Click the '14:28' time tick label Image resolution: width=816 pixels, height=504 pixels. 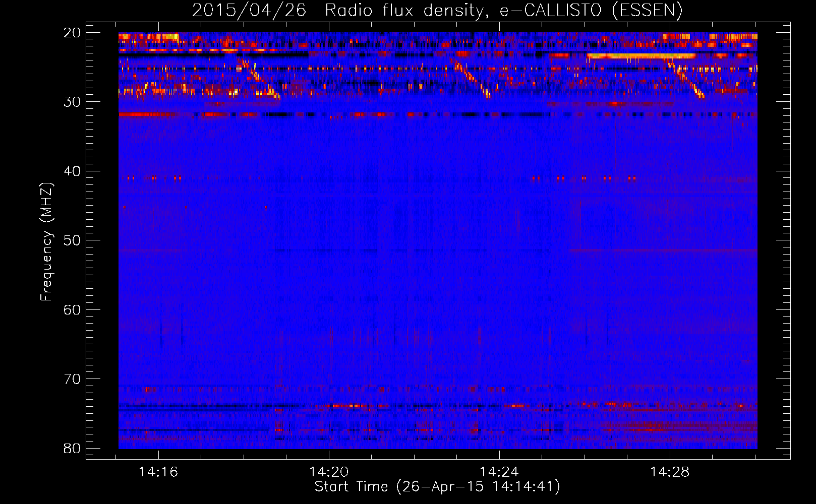[x=670, y=472]
